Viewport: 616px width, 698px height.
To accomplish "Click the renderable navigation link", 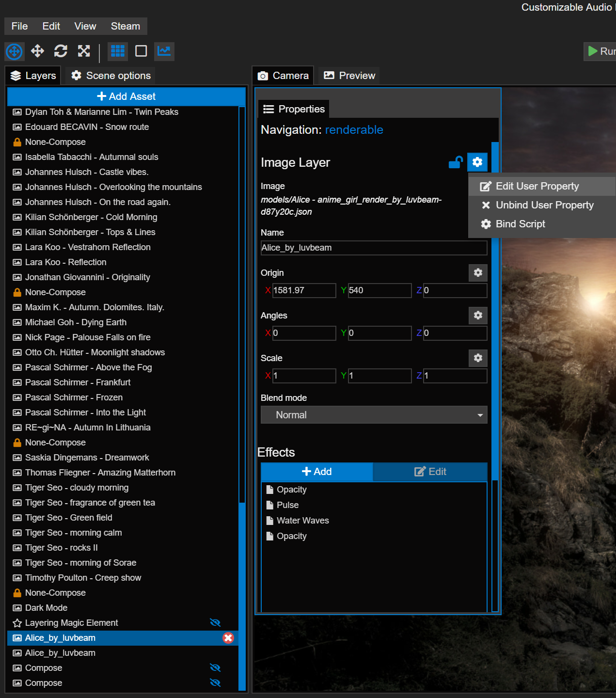I will click(354, 130).
